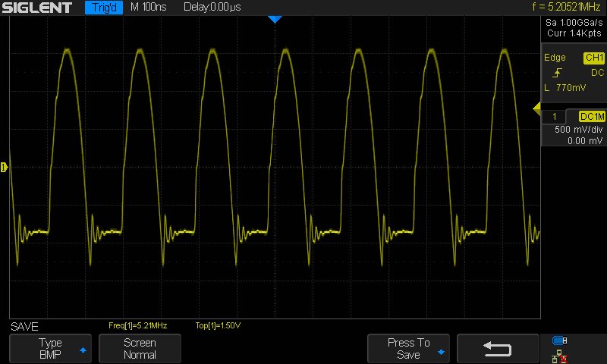Click the rising edge trigger slope icon

pos(558,73)
